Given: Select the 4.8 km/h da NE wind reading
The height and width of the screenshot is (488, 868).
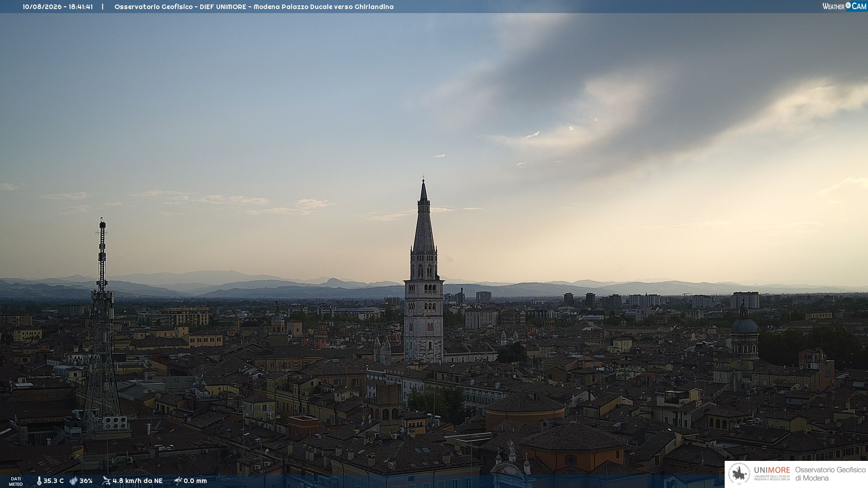Looking at the screenshot, I should (137, 481).
